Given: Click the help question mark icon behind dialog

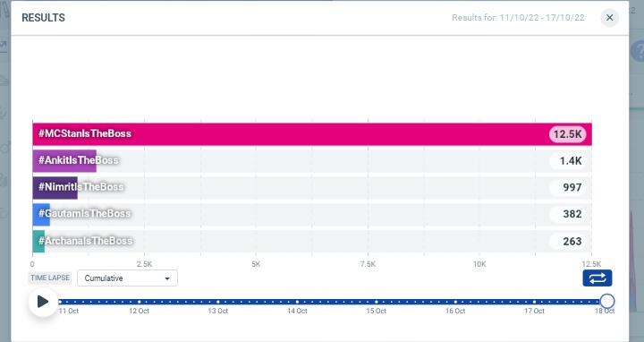Looking at the screenshot, I should tap(638, 51).
